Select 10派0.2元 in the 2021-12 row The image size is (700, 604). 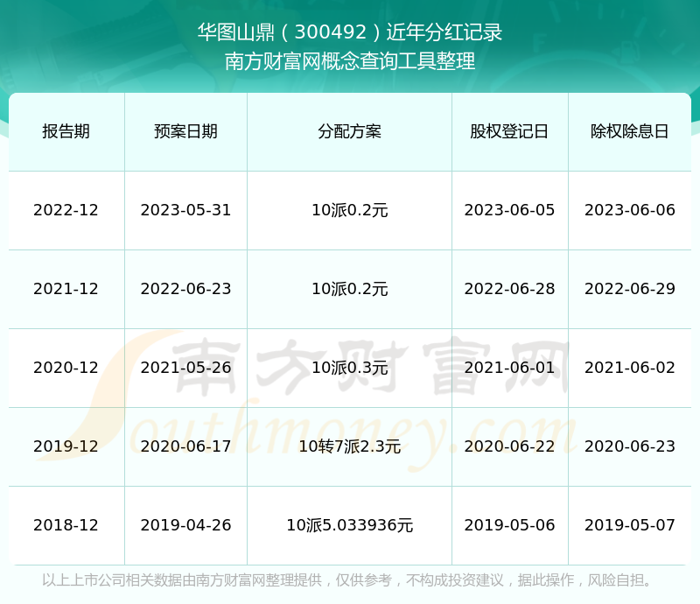pos(349,289)
